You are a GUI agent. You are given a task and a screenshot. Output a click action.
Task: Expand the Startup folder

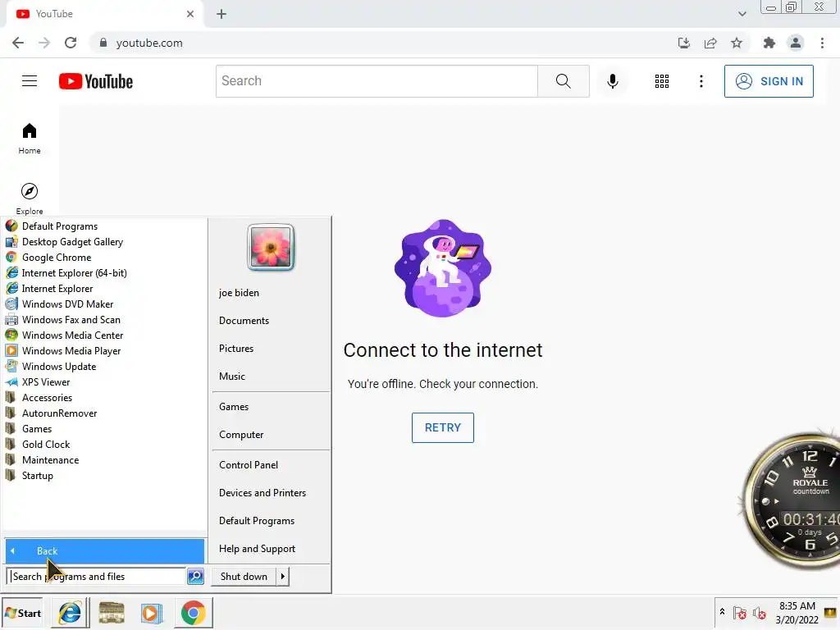38,475
